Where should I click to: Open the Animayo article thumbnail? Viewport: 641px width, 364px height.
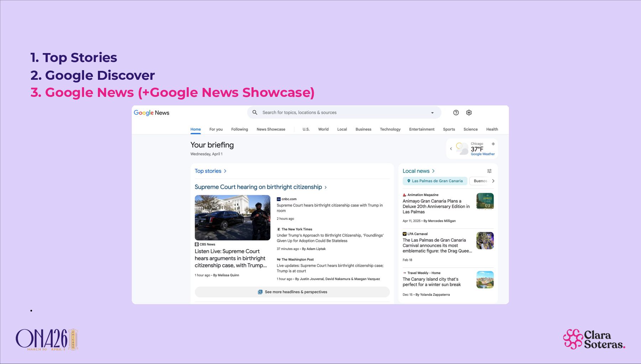point(485,202)
